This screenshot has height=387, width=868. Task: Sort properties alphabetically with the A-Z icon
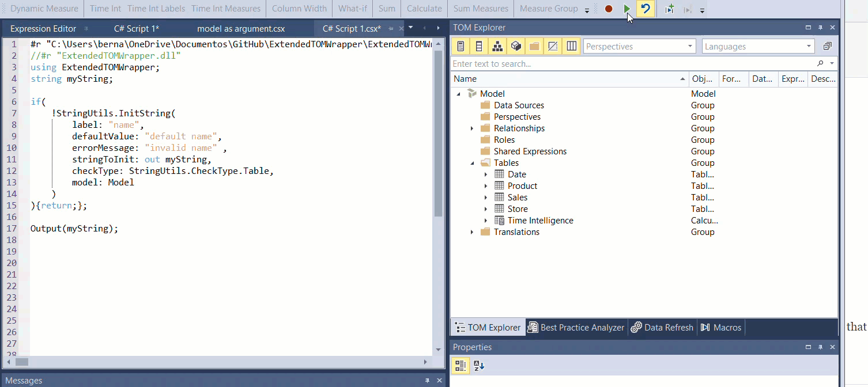479,365
